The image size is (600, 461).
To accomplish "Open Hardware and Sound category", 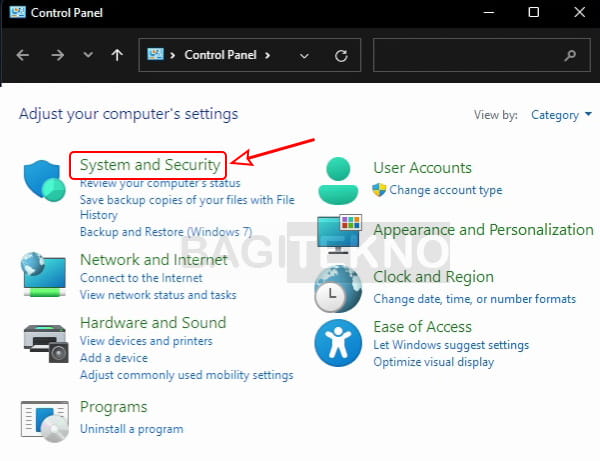I will click(153, 323).
